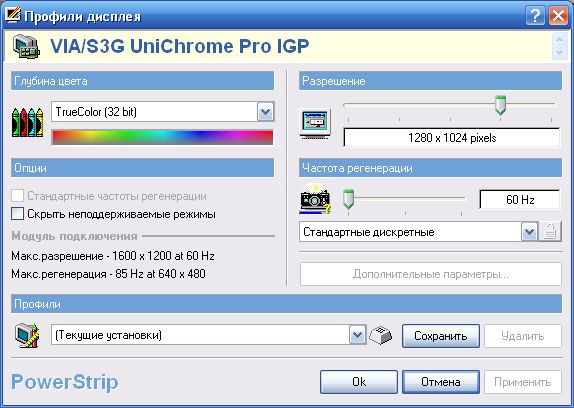This screenshot has height=408, width=574.
Task: Click the Модуль подключения label
Action: coord(74,236)
